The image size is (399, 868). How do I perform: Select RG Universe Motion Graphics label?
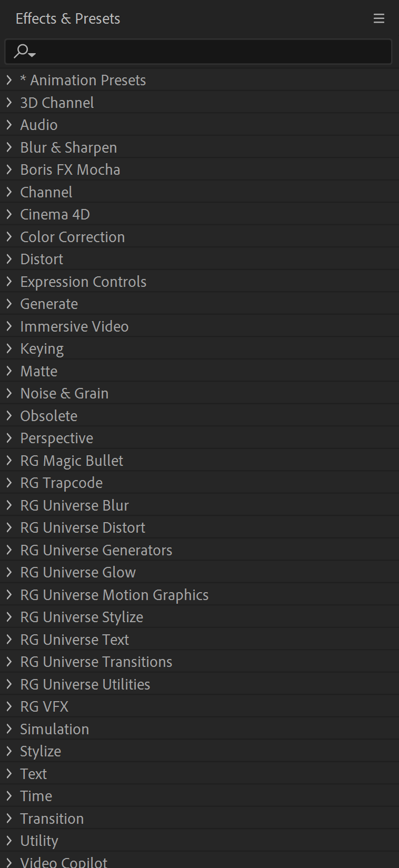coord(114,595)
